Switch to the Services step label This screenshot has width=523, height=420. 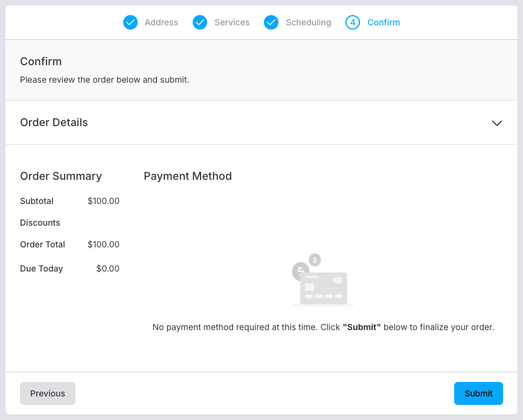pyautogui.click(x=231, y=22)
